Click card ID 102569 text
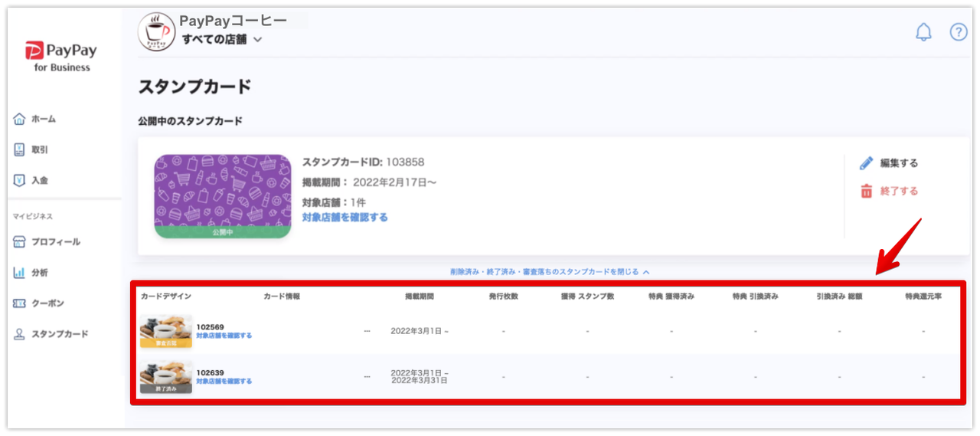Viewport: 980px width, 436px height. click(210, 327)
